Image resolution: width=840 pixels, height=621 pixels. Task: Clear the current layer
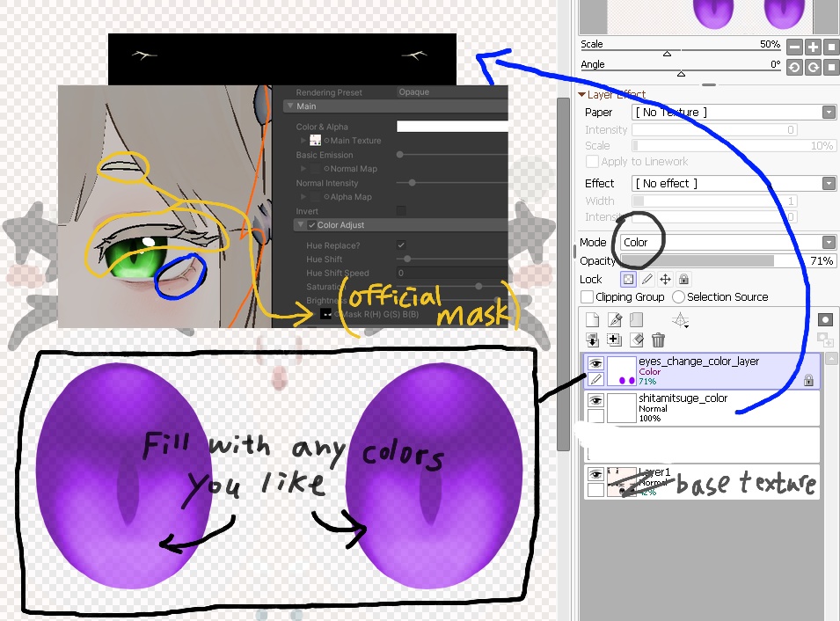[637, 340]
